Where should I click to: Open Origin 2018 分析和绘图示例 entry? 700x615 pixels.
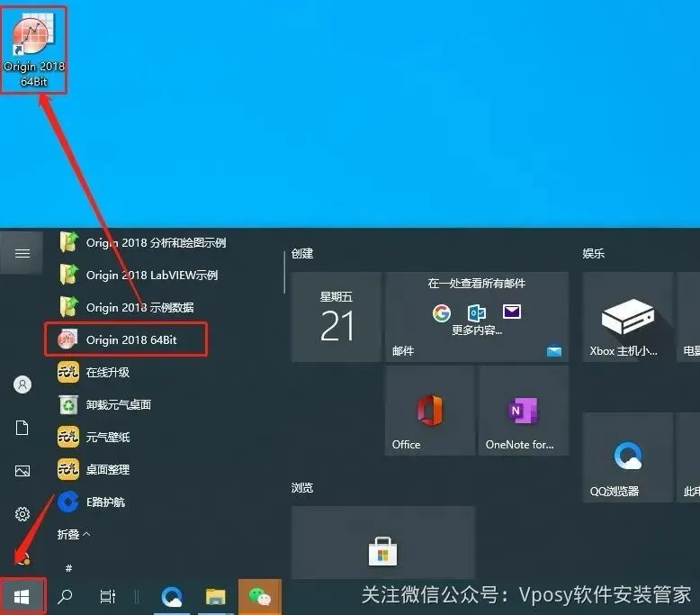(144, 243)
